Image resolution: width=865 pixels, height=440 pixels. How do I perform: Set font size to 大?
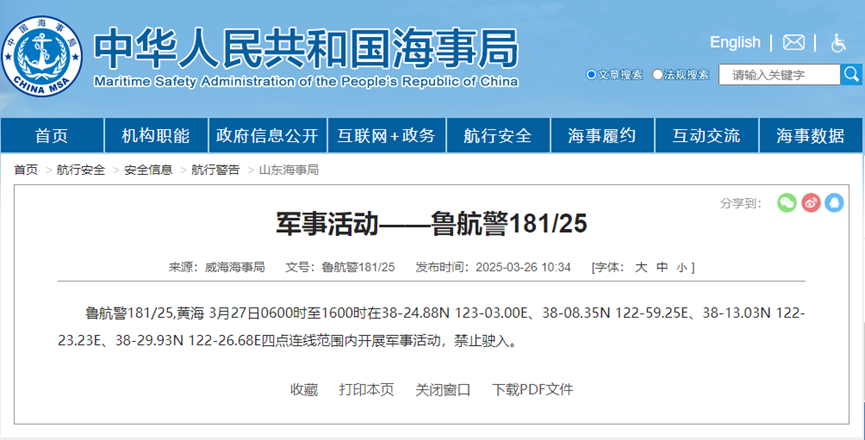tap(640, 267)
